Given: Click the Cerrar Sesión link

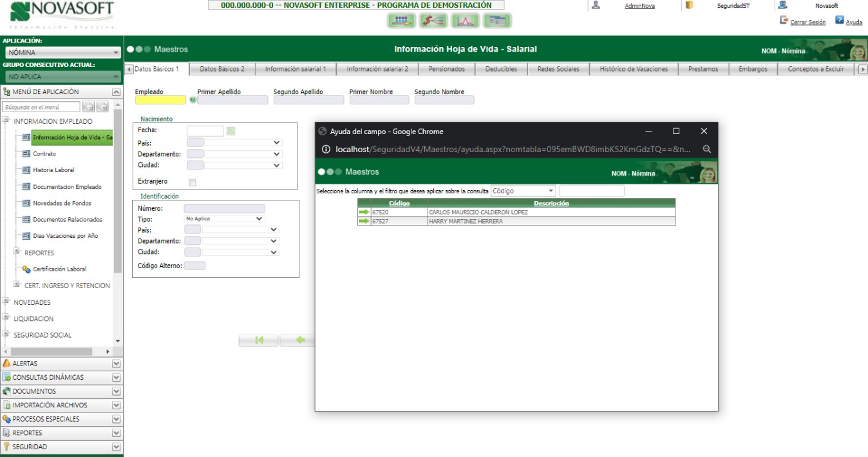Looking at the screenshot, I should pos(807,22).
